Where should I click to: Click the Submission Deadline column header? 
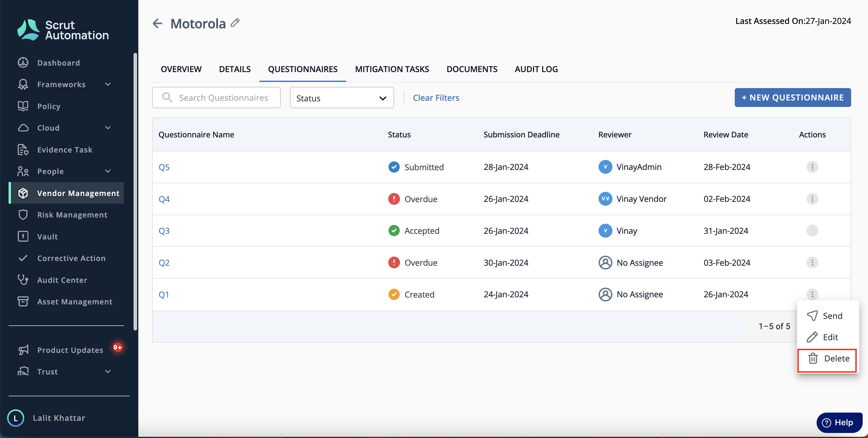coord(521,134)
